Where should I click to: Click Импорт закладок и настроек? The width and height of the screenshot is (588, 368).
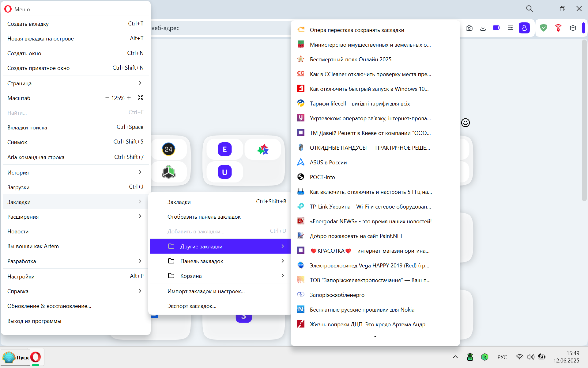click(x=220, y=291)
